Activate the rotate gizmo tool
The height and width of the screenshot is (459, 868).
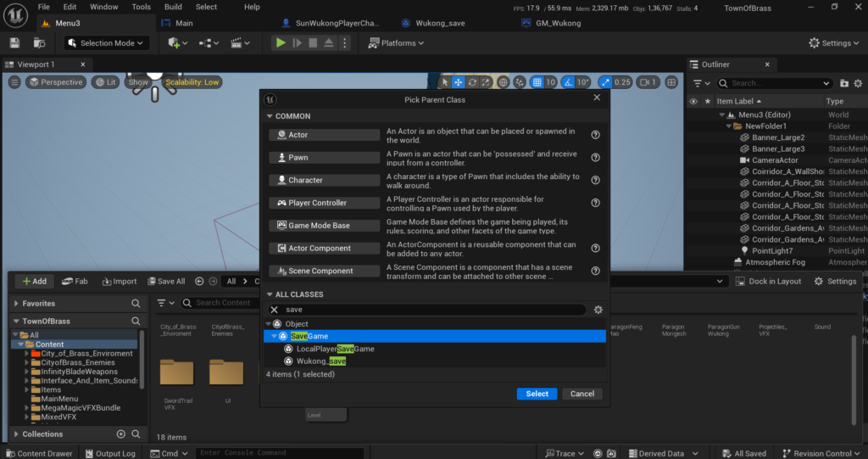coord(472,82)
